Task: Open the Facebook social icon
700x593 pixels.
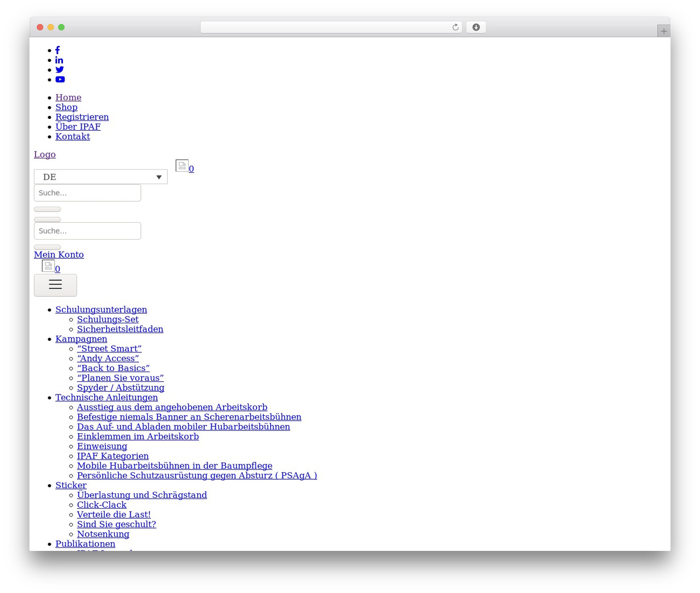Action: click(x=57, y=50)
